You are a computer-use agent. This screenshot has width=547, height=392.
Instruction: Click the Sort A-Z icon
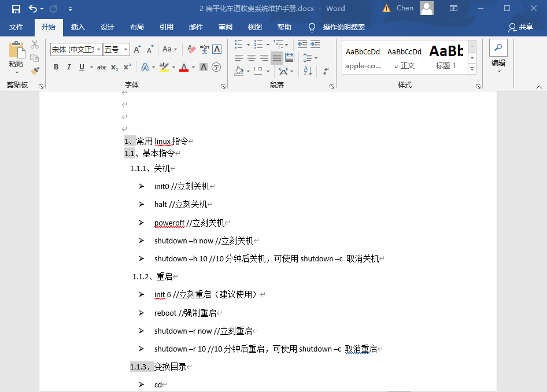(x=308, y=70)
